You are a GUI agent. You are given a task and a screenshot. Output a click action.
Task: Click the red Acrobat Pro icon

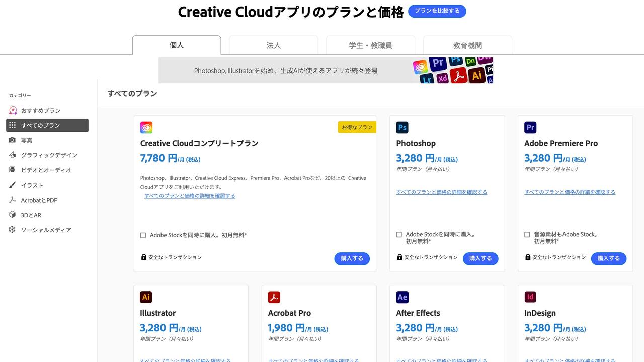pos(274,297)
